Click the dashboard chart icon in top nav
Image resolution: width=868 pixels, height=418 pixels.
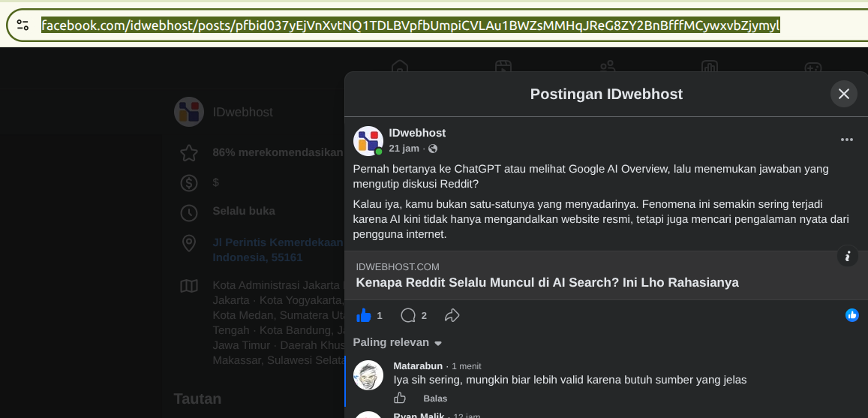click(x=710, y=67)
